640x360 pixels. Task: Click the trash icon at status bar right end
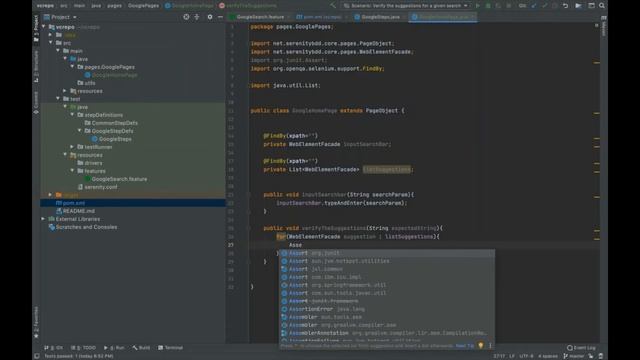coord(601,356)
